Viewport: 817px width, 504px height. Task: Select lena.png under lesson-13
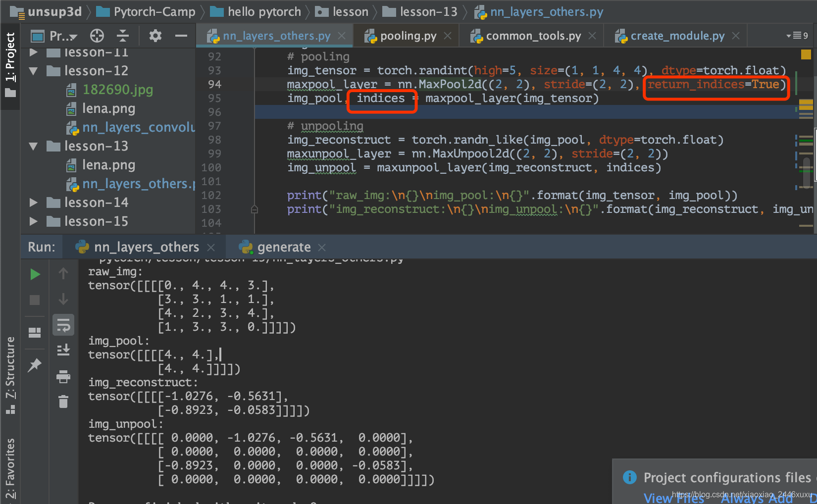[x=108, y=165]
